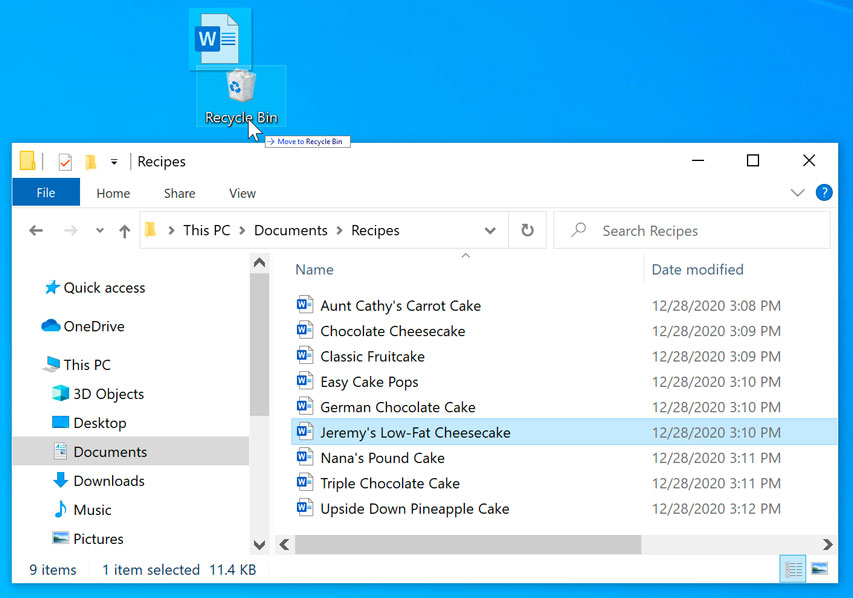853x598 pixels.
Task: Switch to the View ribbon tab
Action: [x=241, y=193]
